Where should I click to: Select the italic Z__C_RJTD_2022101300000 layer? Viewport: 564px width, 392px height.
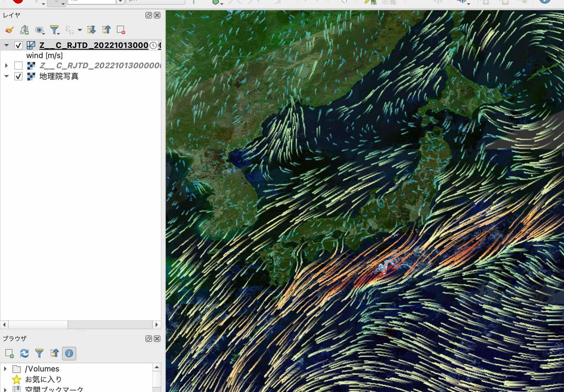(100, 66)
